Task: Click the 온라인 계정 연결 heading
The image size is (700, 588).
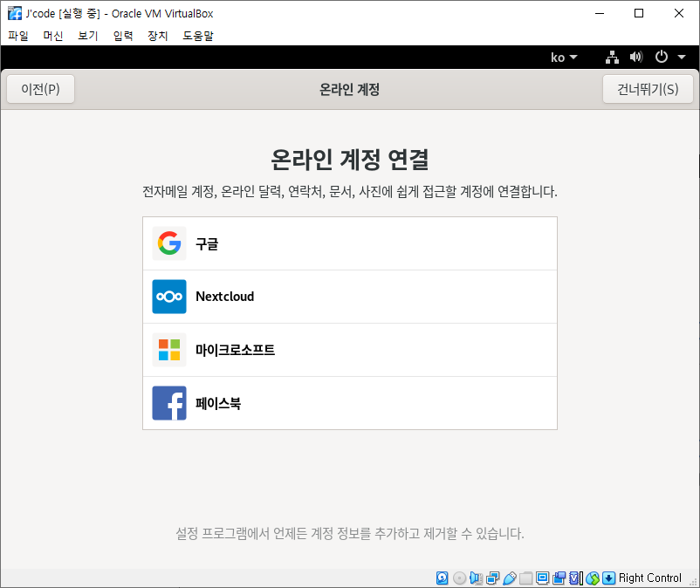Action: click(350, 160)
